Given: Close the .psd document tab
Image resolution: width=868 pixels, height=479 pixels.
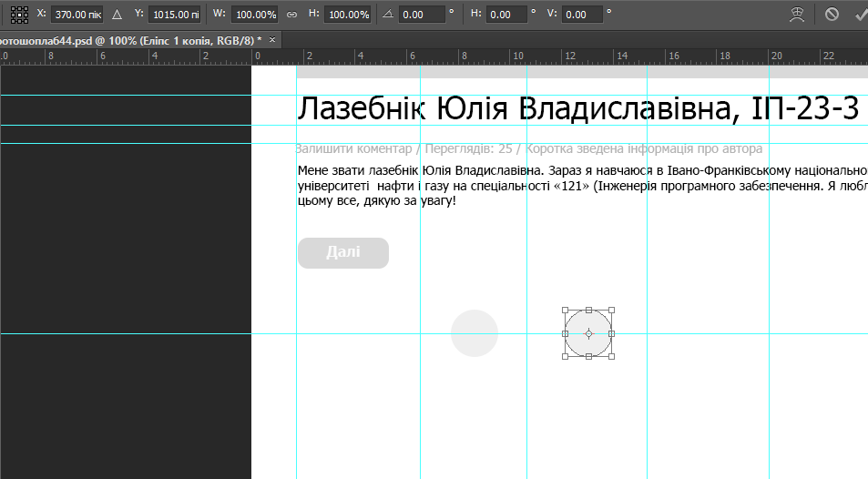Looking at the screenshot, I should click(272, 40).
